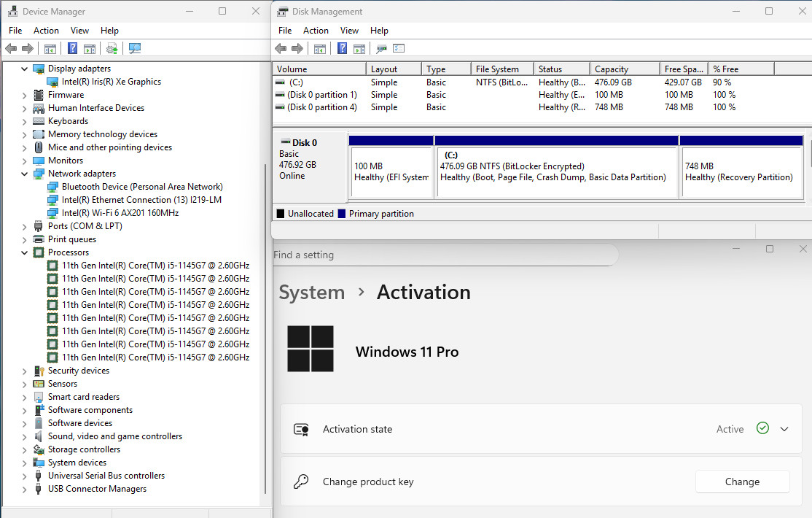
Task: Sort by Capacity column header
Action: point(625,69)
